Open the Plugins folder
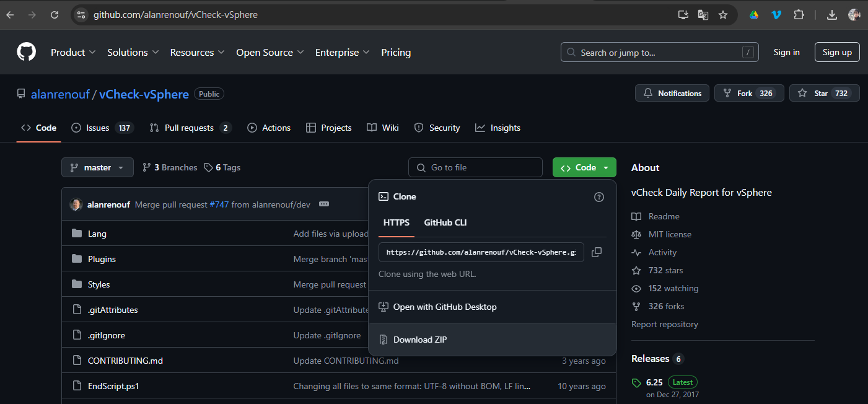This screenshot has height=404, width=868. pos(102,259)
